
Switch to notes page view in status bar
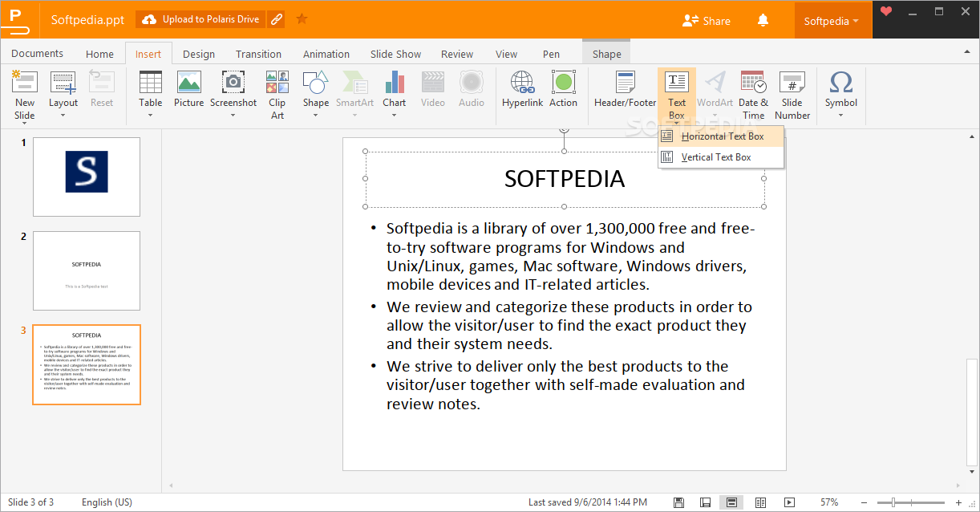coord(705,502)
